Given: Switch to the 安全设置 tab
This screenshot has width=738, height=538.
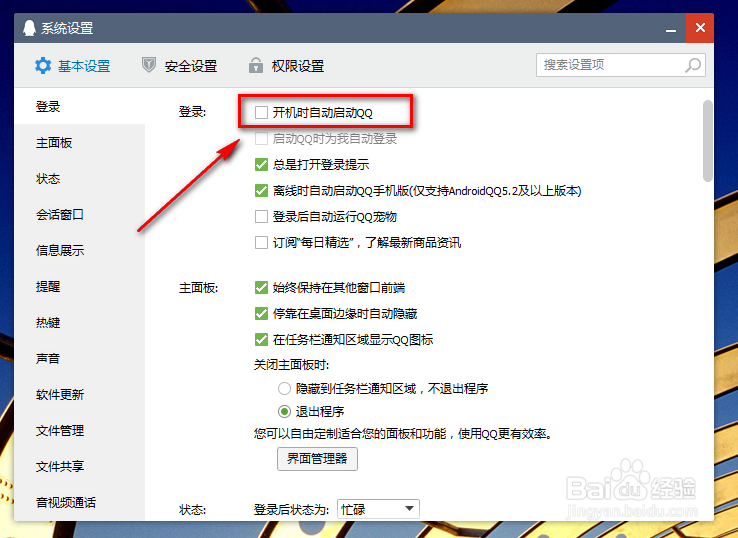Looking at the screenshot, I should point(179,66).
